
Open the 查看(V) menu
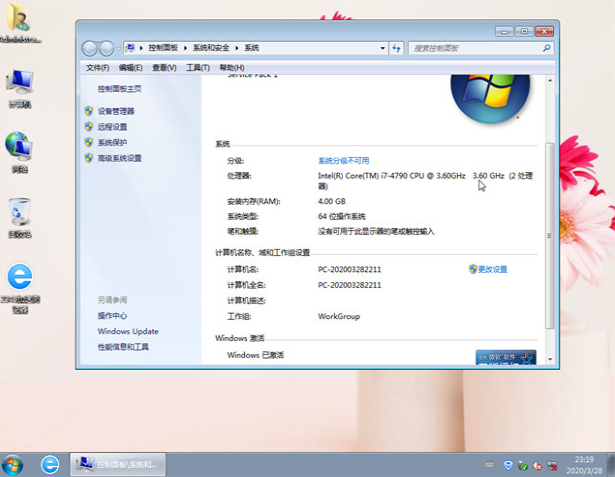(164, 68)
